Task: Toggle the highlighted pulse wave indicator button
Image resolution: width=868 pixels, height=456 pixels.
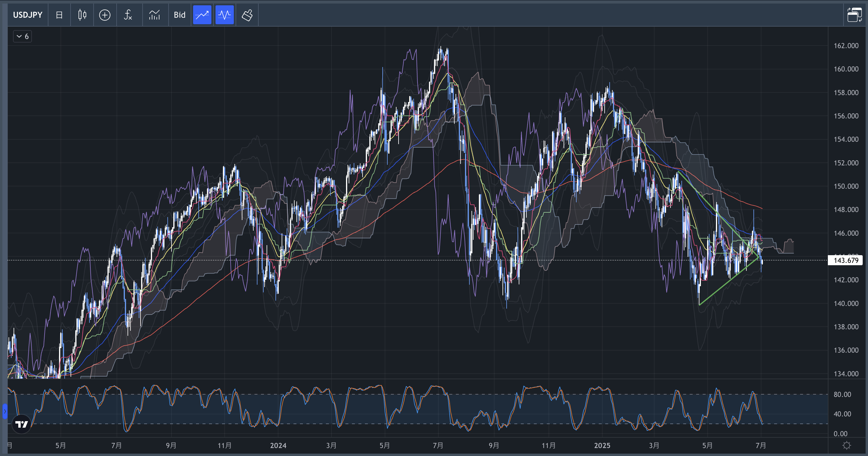Action: [224, 15]
